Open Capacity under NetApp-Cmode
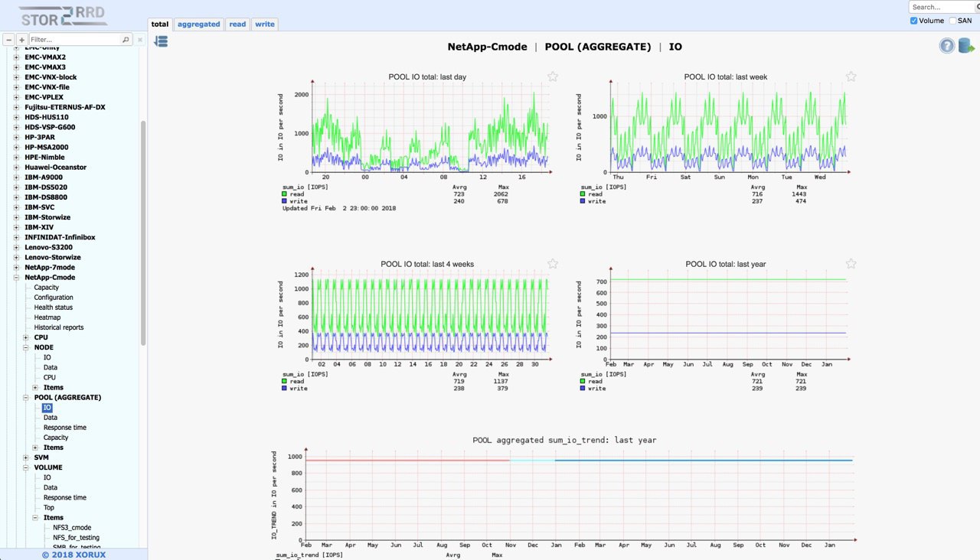This screenshot has height=560, width=980. pos(47,288)
